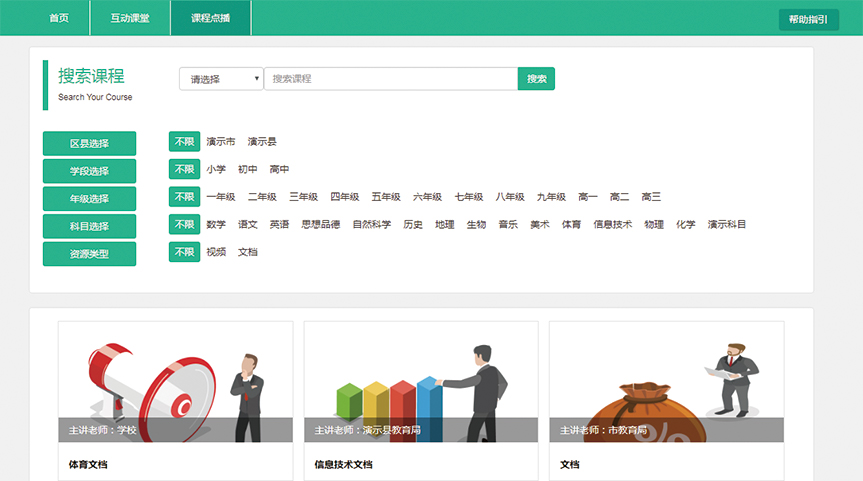Click the 主讲老师：市教育局 caption

coord(604,430)
